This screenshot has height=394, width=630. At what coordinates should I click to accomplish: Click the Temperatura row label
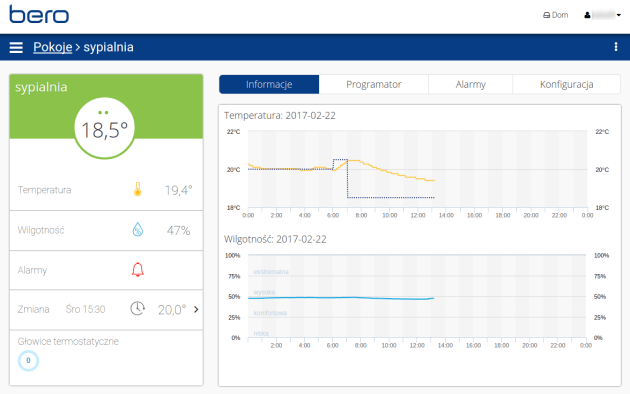pyautogui.click(x=44, y=190)
